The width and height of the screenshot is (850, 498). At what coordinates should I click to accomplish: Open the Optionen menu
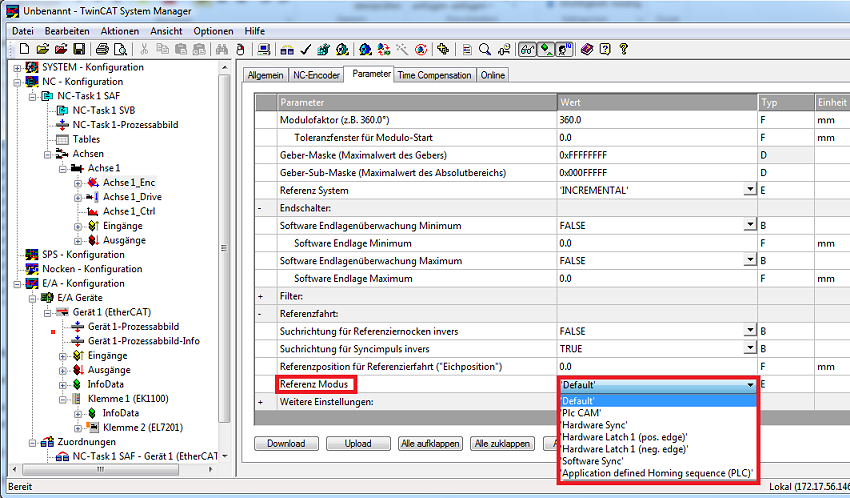214,31
